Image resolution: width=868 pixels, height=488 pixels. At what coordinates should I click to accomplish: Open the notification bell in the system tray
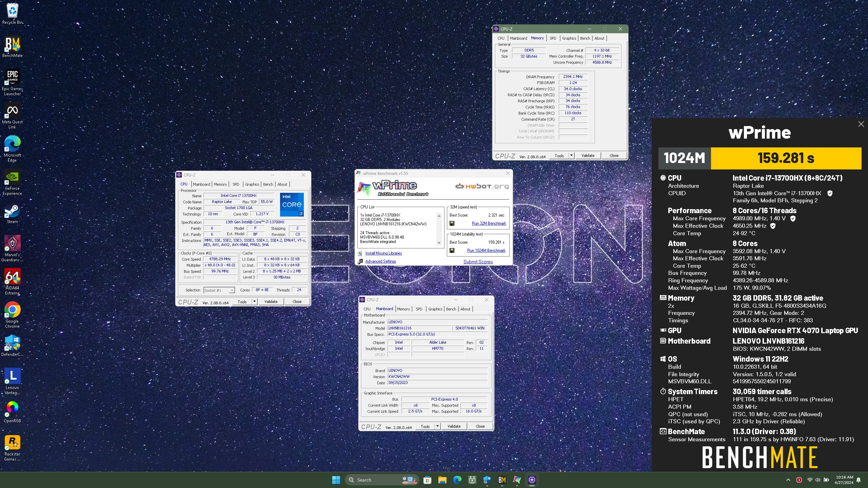click(x=859, y=480)
